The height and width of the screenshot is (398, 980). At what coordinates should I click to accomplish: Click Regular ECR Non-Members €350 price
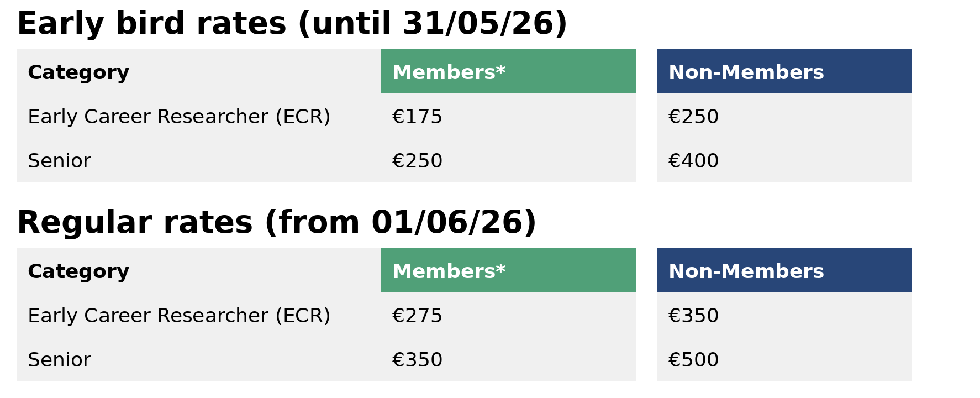click(693, 316)
